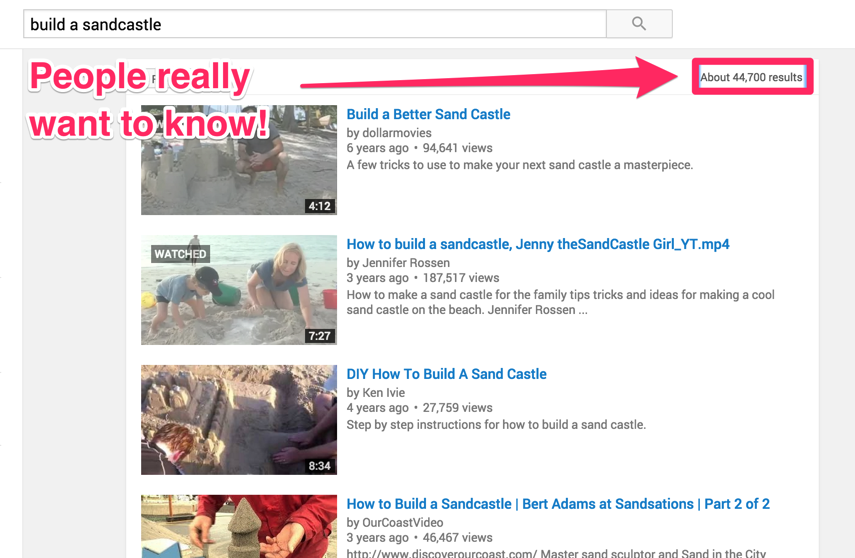The height and width of the screenshot is (558, 855).
Task: Click the '6 years ago • 94,641 views' text
Action: [x=419, y=148]
